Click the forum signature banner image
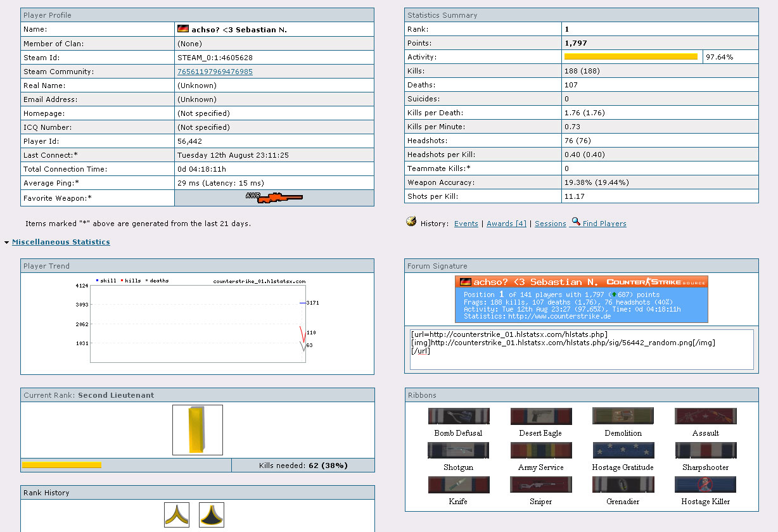778x532 pixels. coord(581,299)
